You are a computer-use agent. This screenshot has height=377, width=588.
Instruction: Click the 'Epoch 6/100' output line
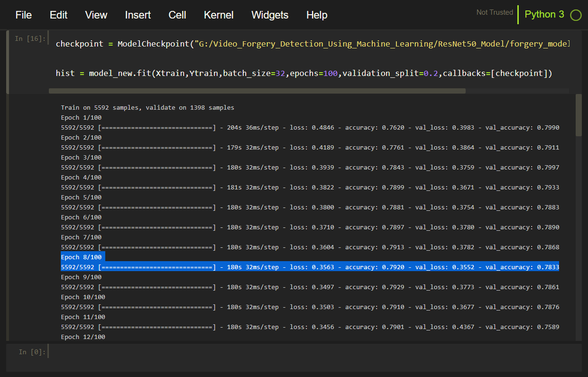[x=81, y=217]
